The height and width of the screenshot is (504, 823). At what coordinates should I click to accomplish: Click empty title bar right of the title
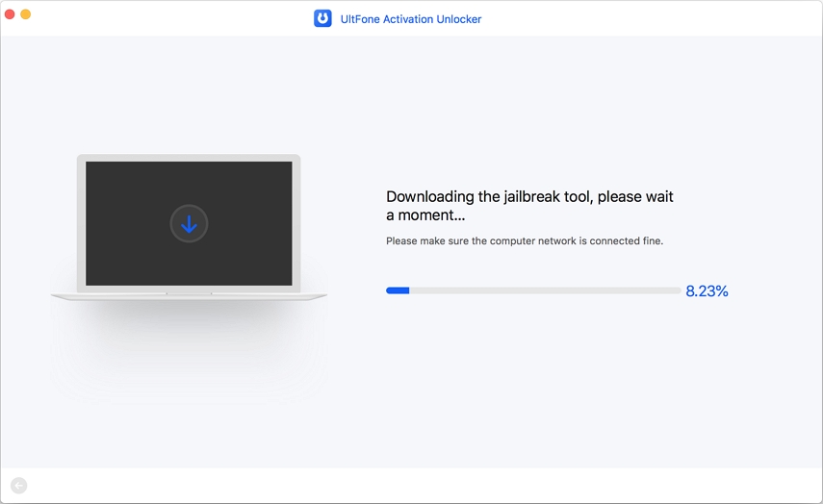point(655,18)
